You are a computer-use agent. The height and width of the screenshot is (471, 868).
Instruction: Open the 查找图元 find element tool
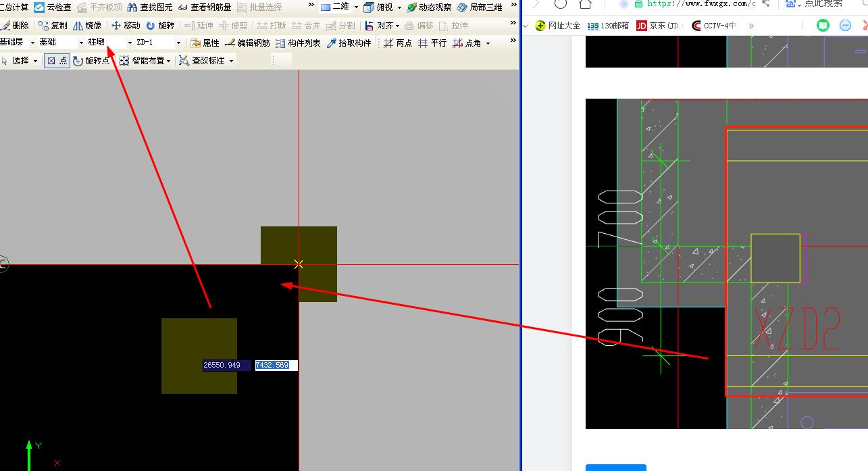pyautogui.click(x=150, y=7)
